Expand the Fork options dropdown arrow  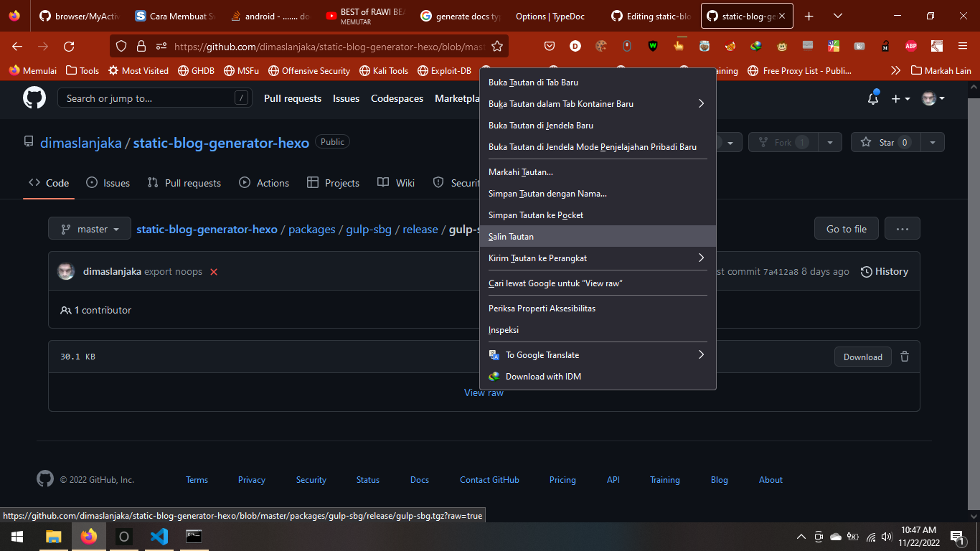tap(830, 142)
